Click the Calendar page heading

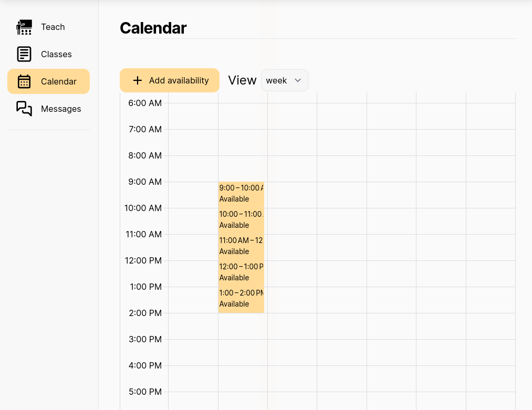(x=153, y=28)
